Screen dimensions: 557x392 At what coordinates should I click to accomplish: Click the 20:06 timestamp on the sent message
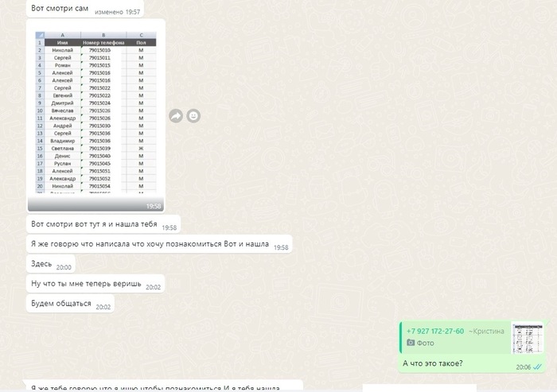pyautogui.click(x=524, y=367)
